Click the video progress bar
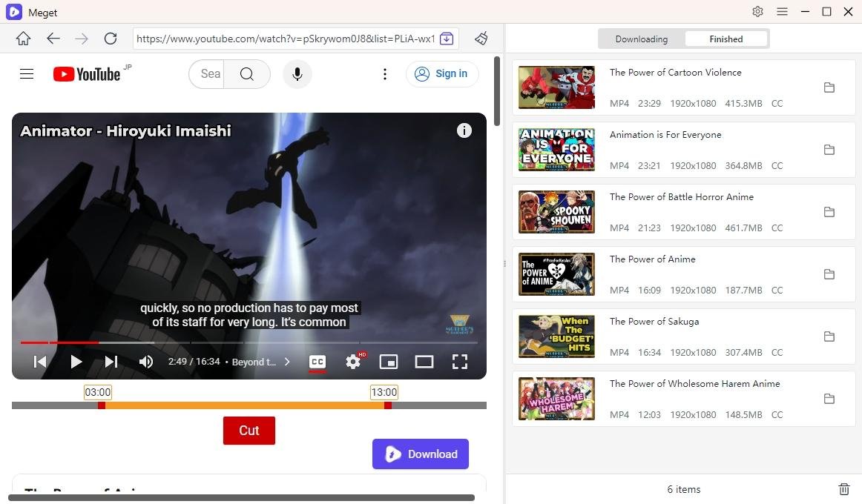 pyautogui.click(x=249, y=342)
